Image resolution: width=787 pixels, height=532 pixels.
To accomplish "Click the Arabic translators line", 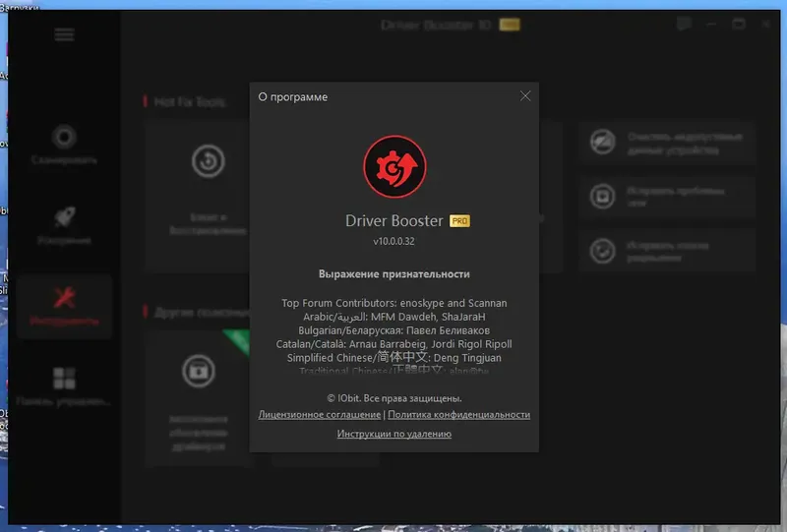I will [394, 317].
